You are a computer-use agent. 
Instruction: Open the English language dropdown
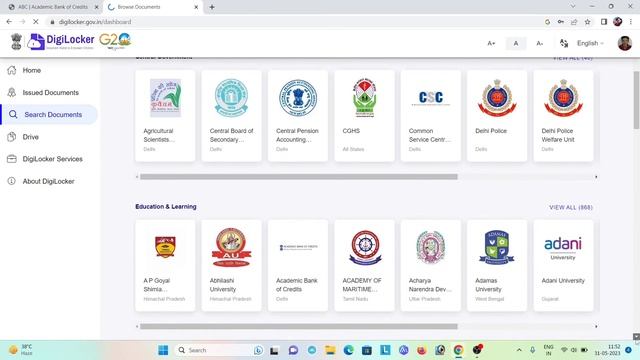[590, 43]
